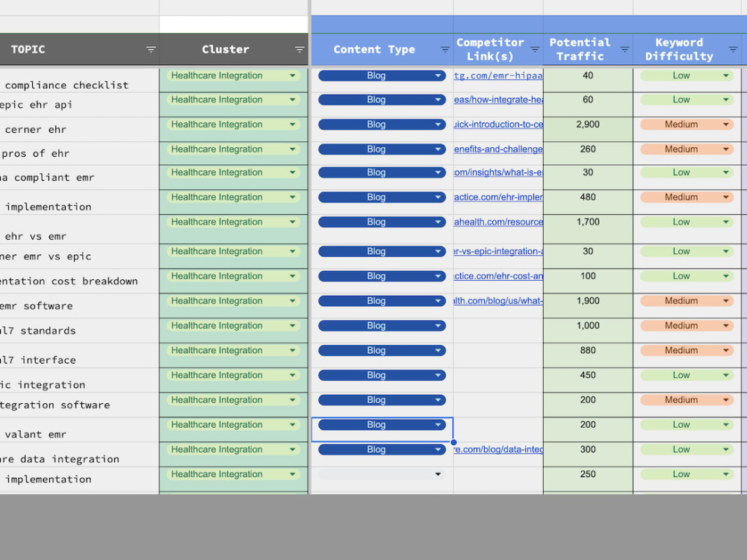Open the emr-hipaa competitor link
The width and height of the screenshot is (747, 560).
tap(498, 75)
